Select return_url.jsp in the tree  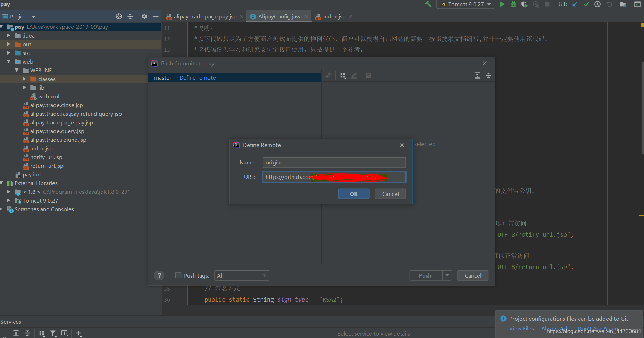(x=47, y=166)
